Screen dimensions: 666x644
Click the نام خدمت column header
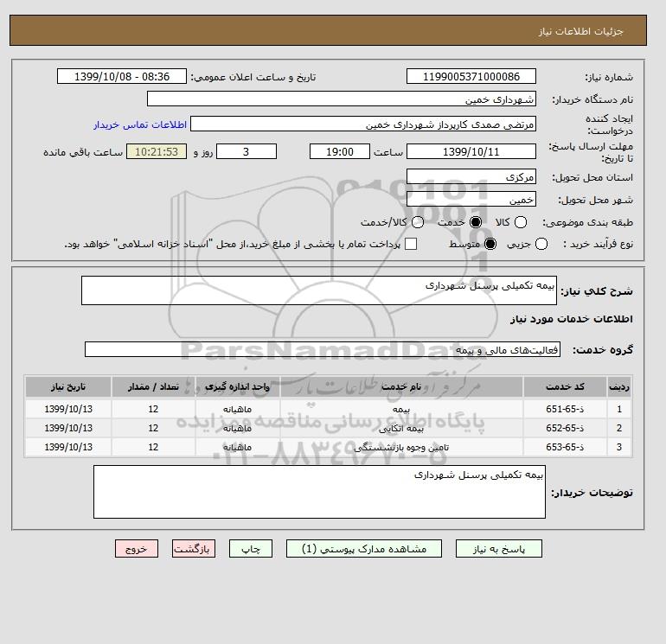point(401,386)
